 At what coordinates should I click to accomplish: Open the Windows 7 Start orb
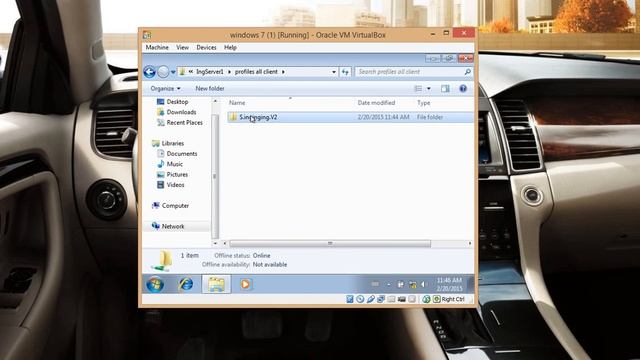(155, 284)
